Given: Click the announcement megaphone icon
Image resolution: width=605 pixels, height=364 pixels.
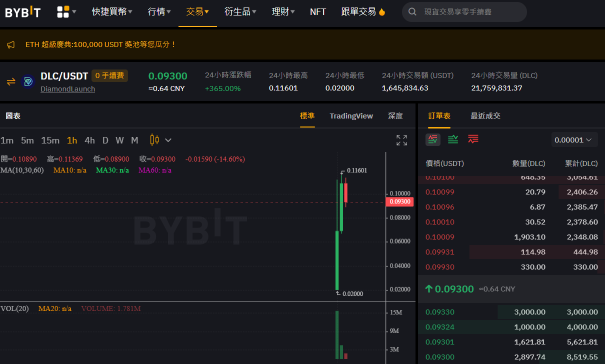Looking at the screenshot, I should (11, 44).
